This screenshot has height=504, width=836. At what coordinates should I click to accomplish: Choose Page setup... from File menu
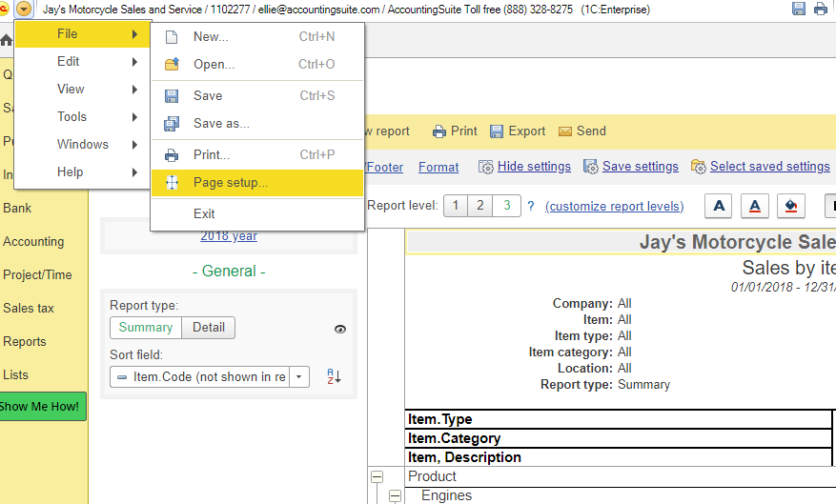(257, 183)
